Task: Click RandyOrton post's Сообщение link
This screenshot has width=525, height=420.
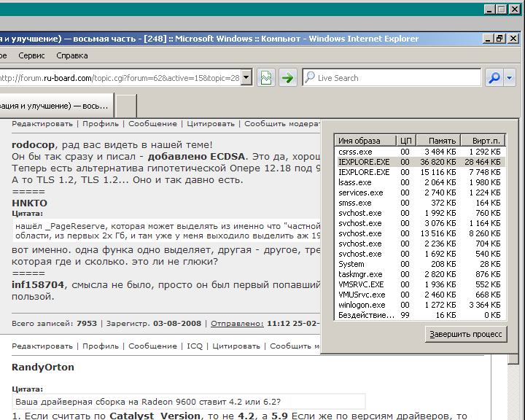Action: pyautogui.click(x=152, y=346)
